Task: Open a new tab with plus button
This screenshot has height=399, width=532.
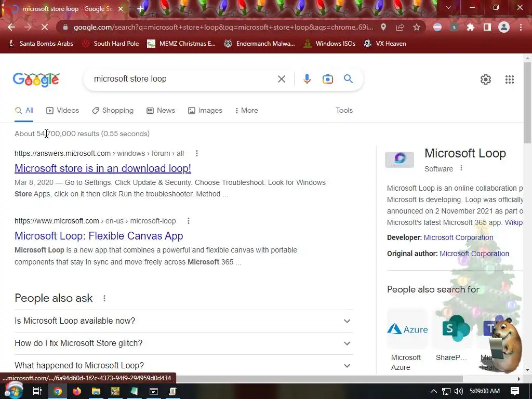Action: coord(140,9)
